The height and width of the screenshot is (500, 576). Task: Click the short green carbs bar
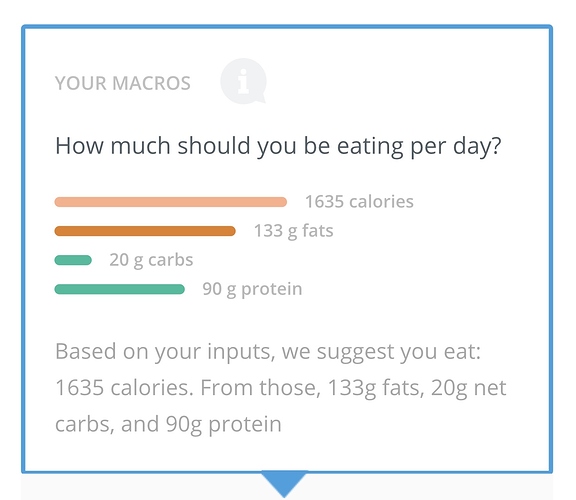(73, 260)
